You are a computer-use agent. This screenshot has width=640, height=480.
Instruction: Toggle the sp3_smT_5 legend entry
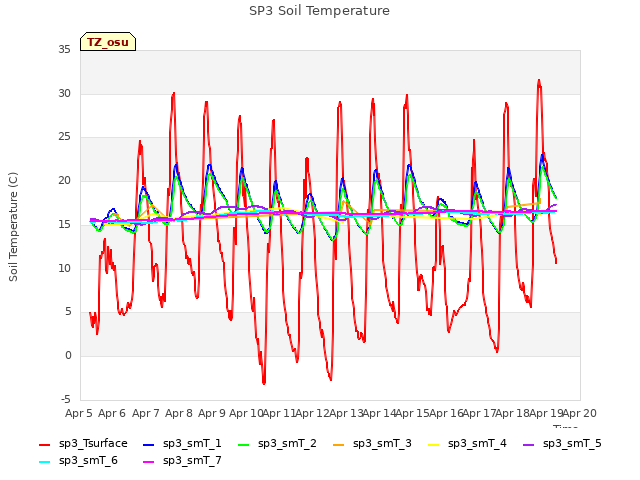(562, 443)
